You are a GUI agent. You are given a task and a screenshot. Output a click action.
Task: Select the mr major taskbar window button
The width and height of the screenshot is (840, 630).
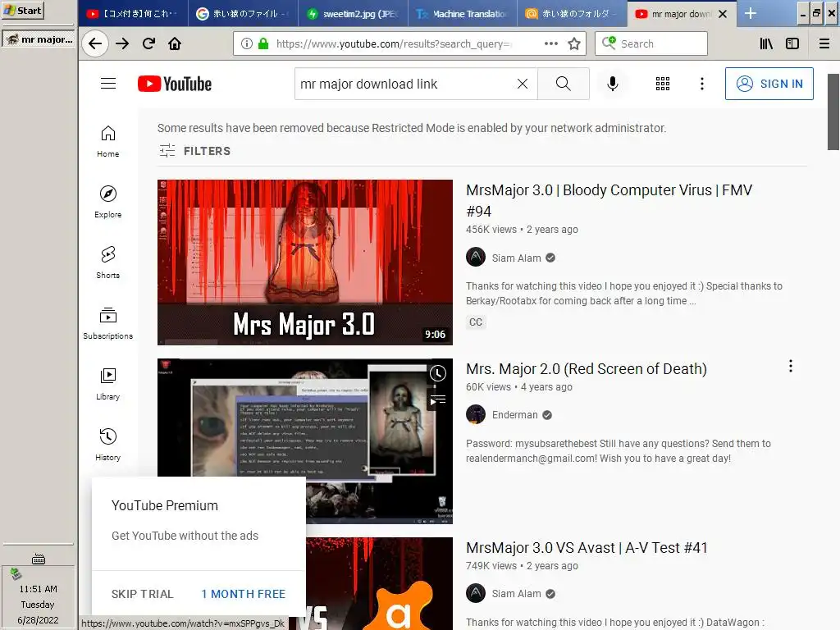click(39, 39)
